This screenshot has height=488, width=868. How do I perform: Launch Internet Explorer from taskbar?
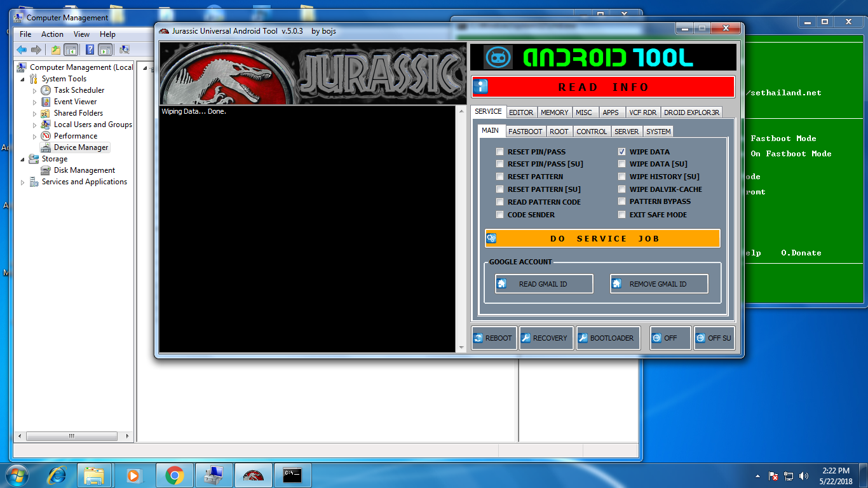(x=57, y=475)
